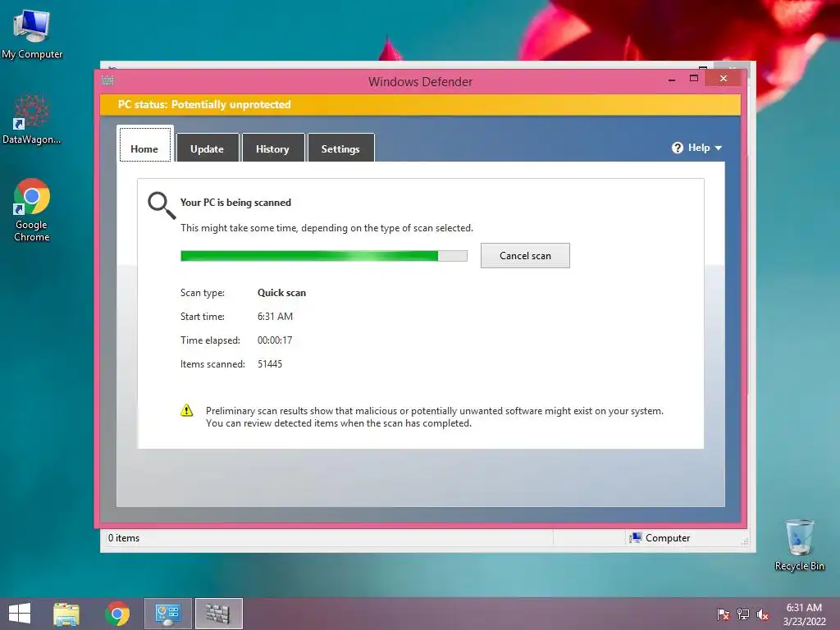Open the Settings tab
Viewport: 840px width, 630px height.
340,148
